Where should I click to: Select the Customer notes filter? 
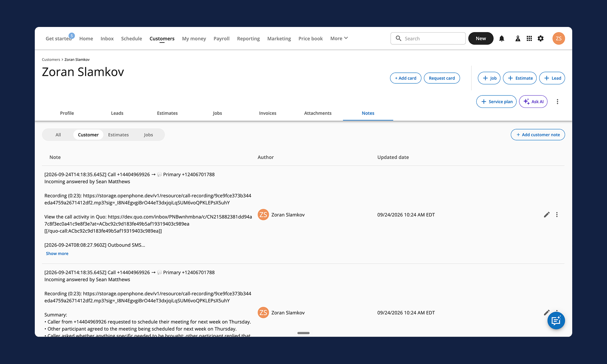88,135
